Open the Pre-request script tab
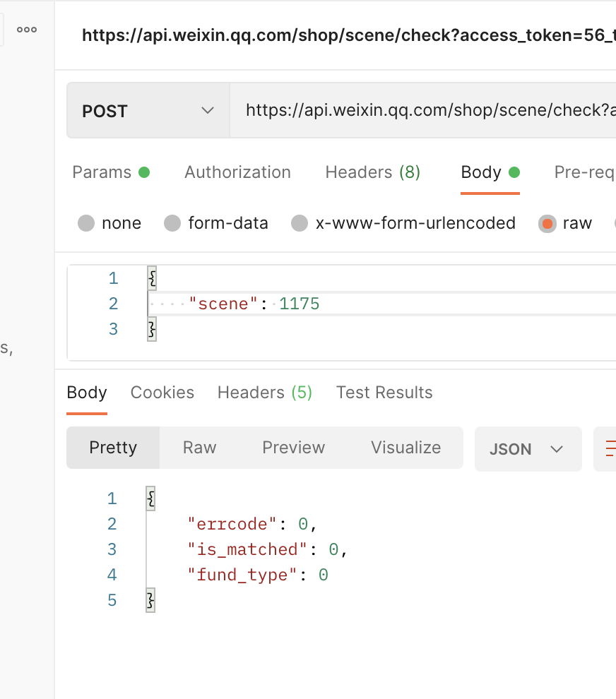The image size is (616, 699). coord(584,172)
